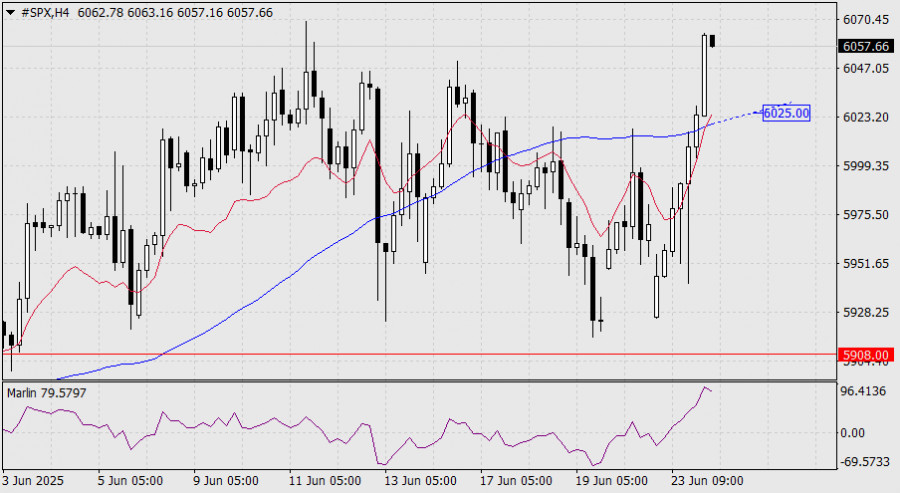Select the 6023.20 price scale value
The height and width of the screenshot is (493, 900).
click(866, 117)
